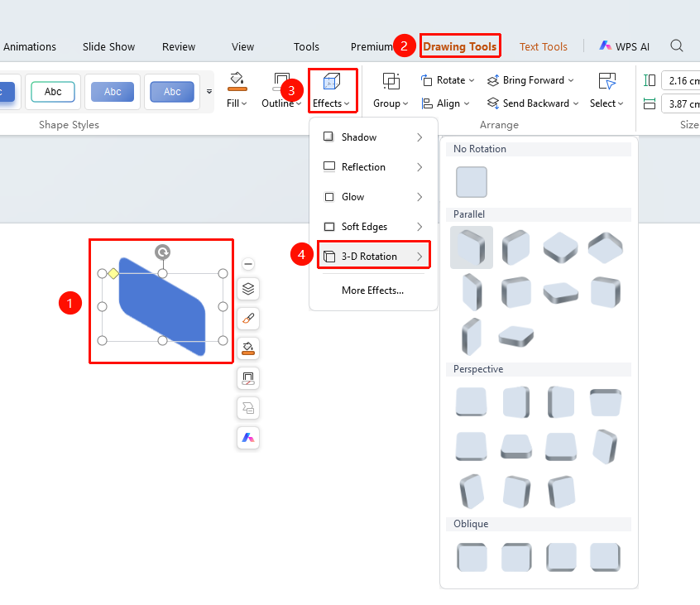The width and height of the screenshot is (700, 605).
Task: Open the Animations tab
Action: (30, 47)
